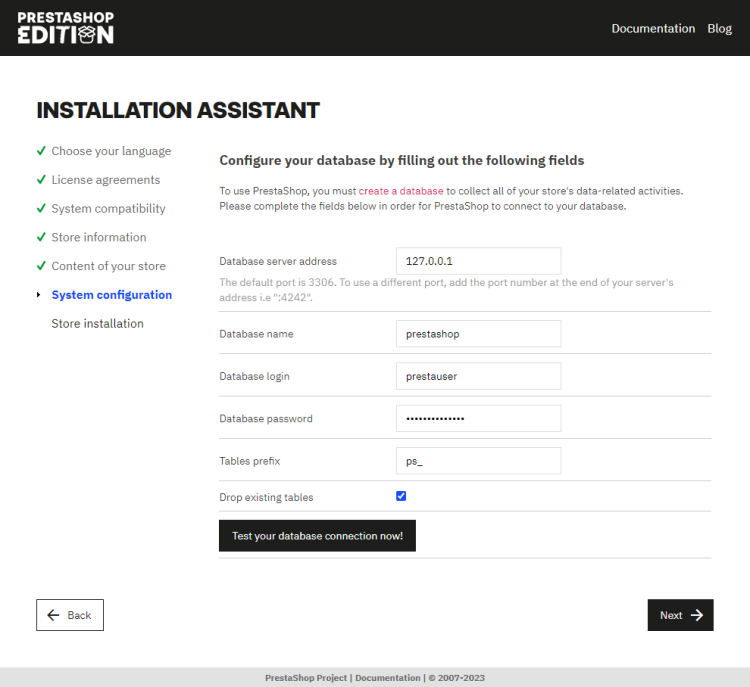Click the 2007-2023 copyright text
The width and height of the screenshot is (750, 687).
coord(457,678)
